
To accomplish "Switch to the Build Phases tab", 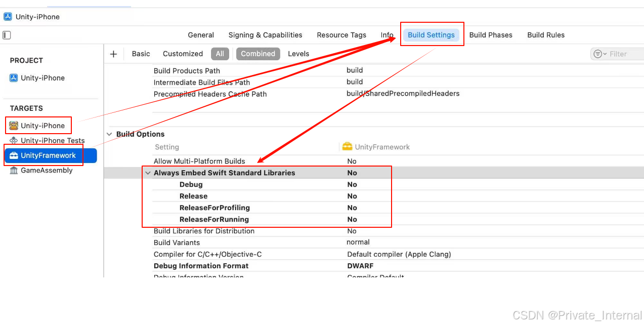I will point(490,34).
